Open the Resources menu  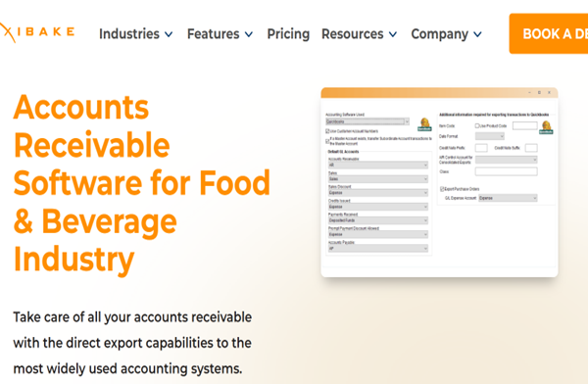(360, 34)
